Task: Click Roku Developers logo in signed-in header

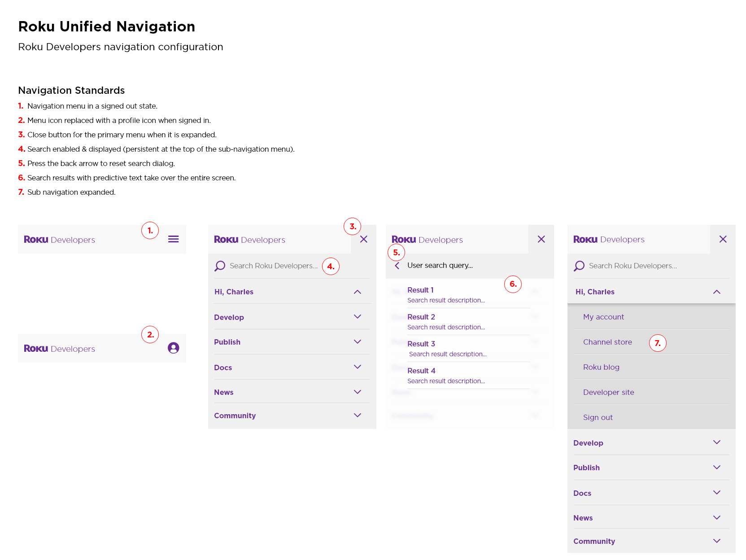Action: point(59,349)
